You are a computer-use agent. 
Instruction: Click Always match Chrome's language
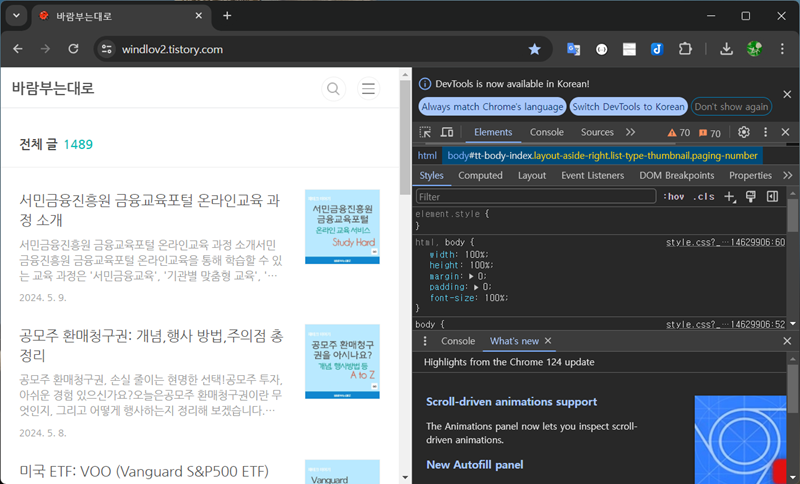(x=492, y=107)
